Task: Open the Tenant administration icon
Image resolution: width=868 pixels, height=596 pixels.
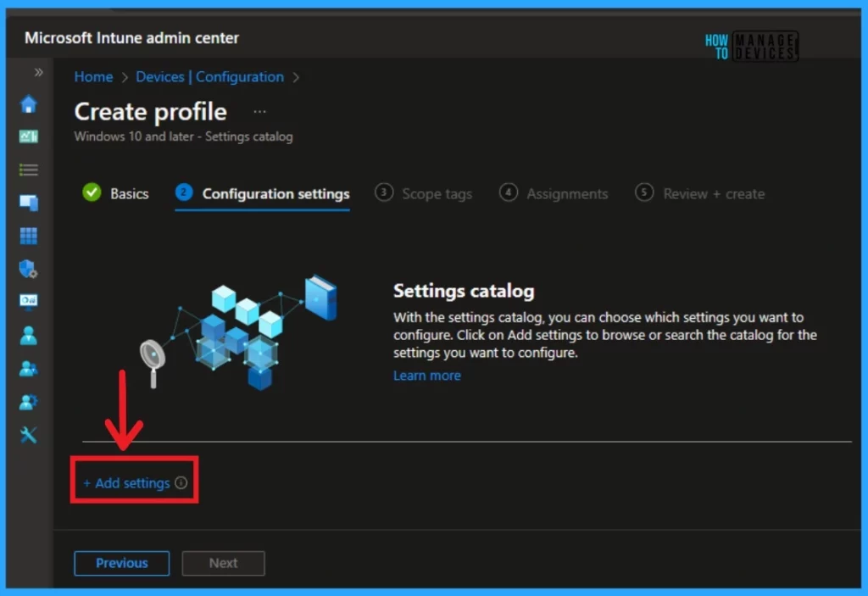Action: coord(28,402)
